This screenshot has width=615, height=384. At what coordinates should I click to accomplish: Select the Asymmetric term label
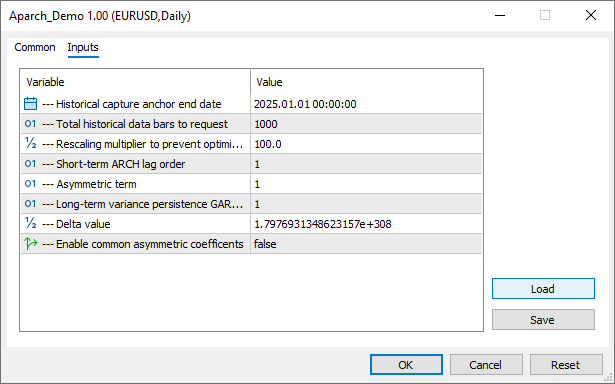click(x=89, y=184)
